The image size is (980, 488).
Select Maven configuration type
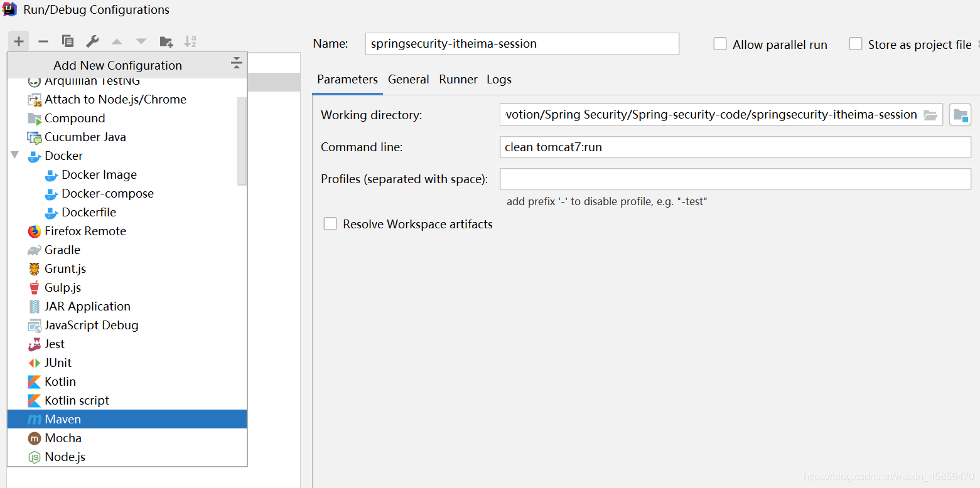[x=127, y=419]
